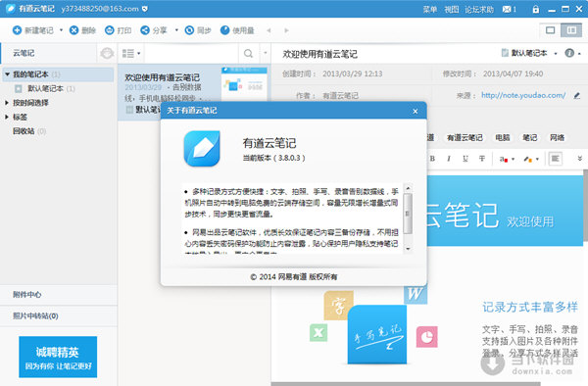Toggle underline formatting in editor
This screenshot has width=588, height=386.
[465, 159]
